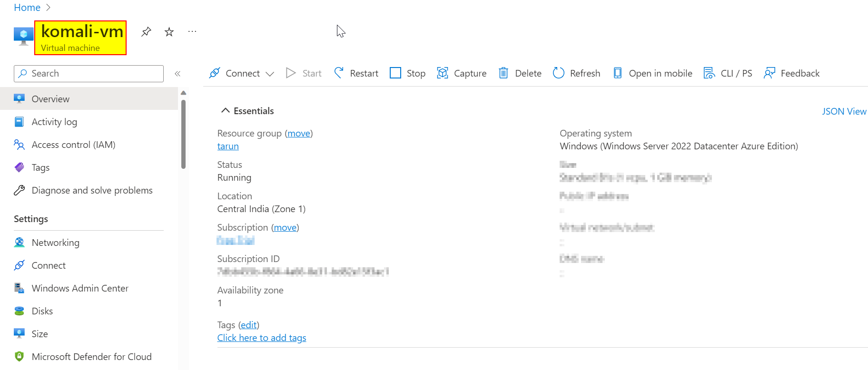Click here to add tags
Image resolution: width=868 pixels, height=370 pixels.
[262, 338]
